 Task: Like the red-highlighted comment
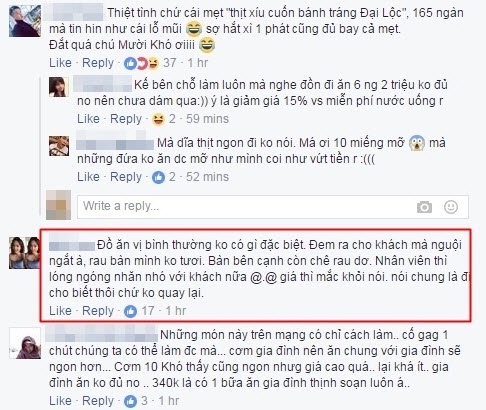[x=60, y=311]
